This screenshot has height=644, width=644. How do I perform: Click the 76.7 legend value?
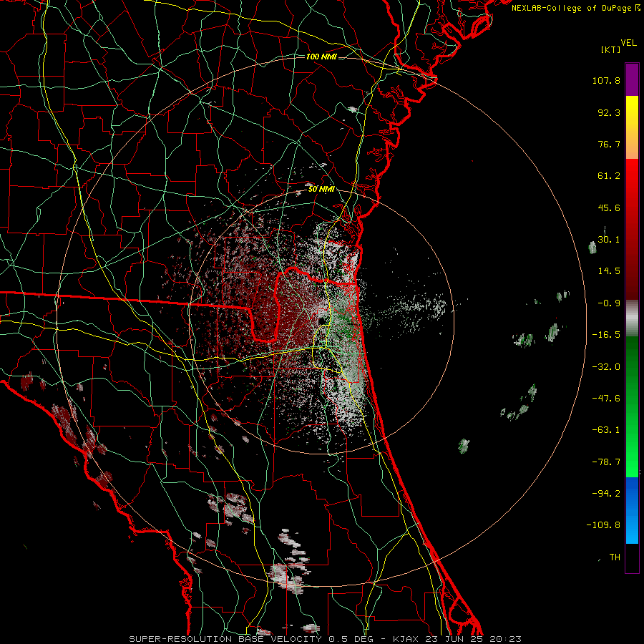point(609,144)
